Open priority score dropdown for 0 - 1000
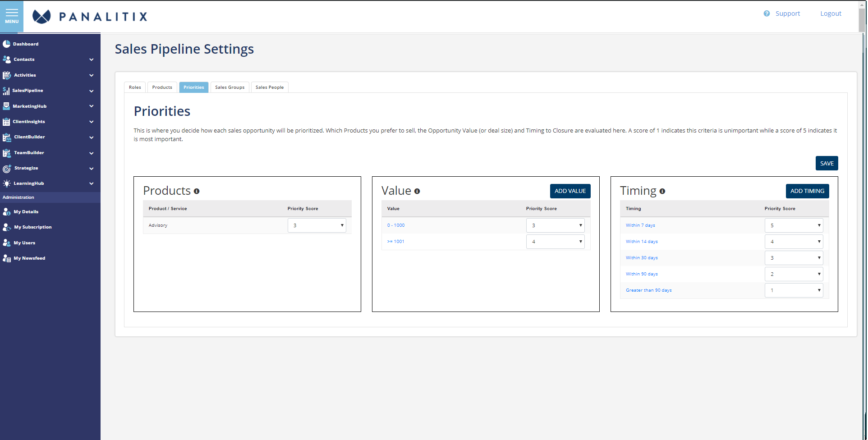The height and width of the screenshot is (440, 868). (556, 225)
